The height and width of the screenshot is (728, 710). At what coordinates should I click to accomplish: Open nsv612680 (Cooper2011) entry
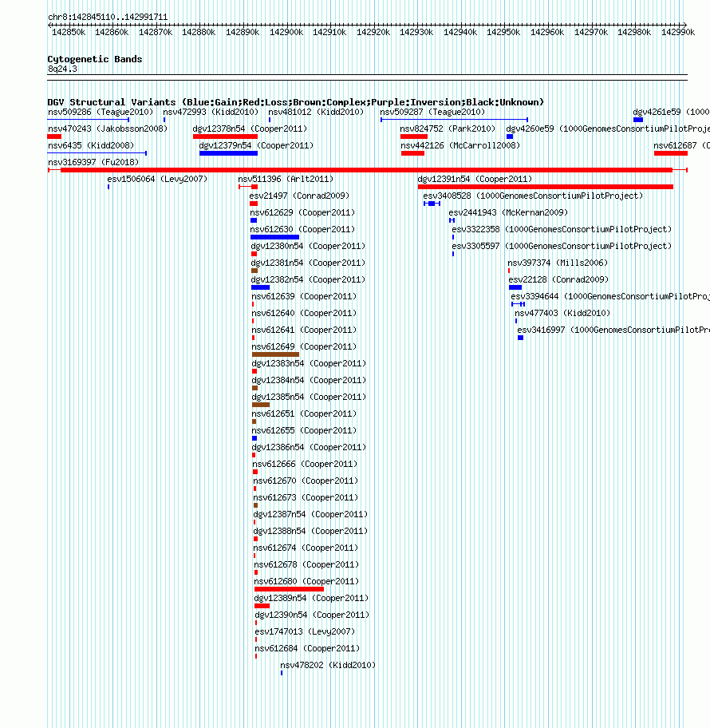[307, 581]
